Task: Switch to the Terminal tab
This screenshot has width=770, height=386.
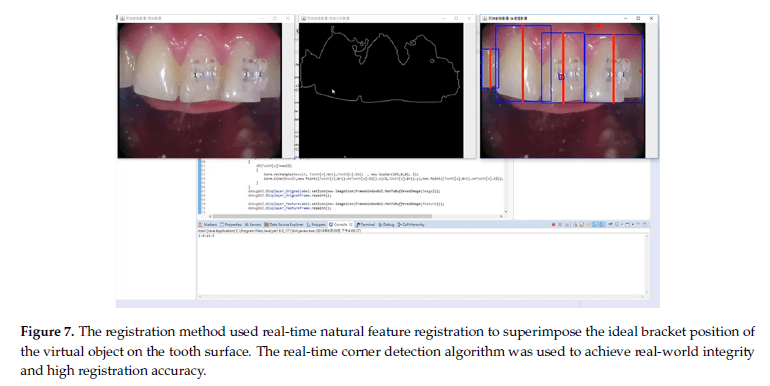Action: (365, 224)
